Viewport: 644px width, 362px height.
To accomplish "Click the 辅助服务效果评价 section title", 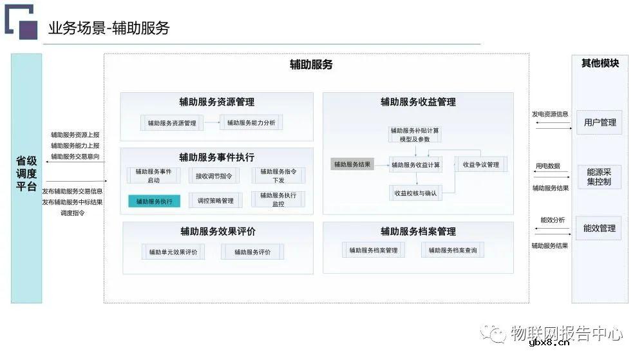I will (218, 232).
